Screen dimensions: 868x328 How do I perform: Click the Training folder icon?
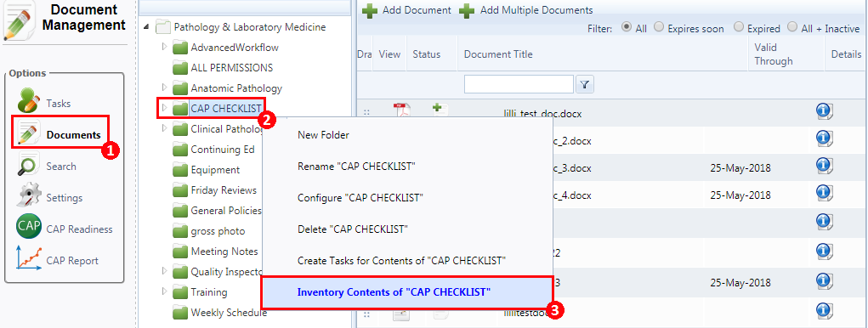click(x=180, y=292)
